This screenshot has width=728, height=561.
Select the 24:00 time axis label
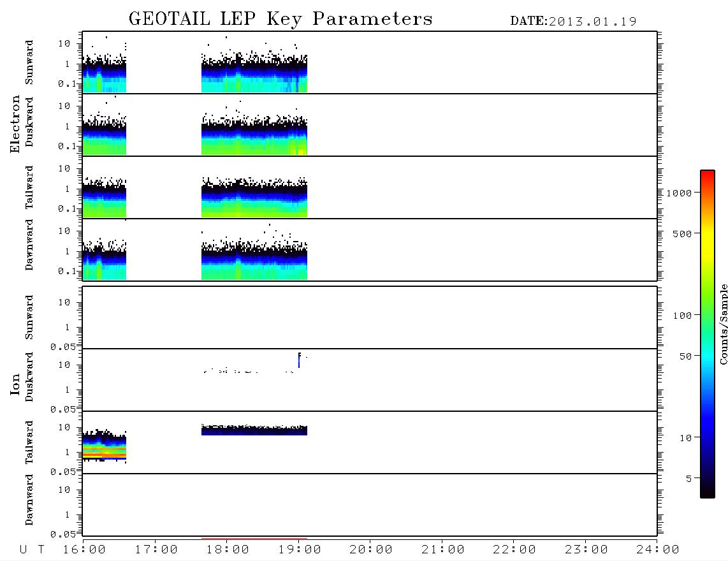[658, 550]
